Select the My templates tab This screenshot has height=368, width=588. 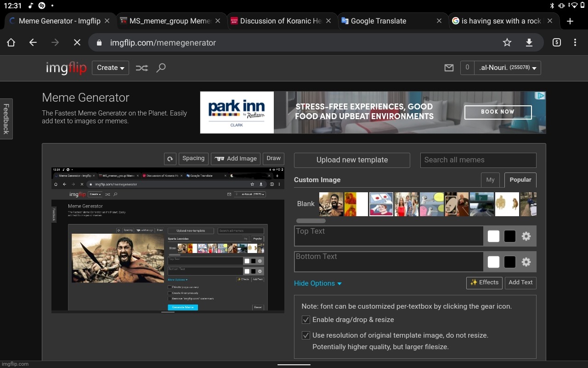click(x=490, y=180)
